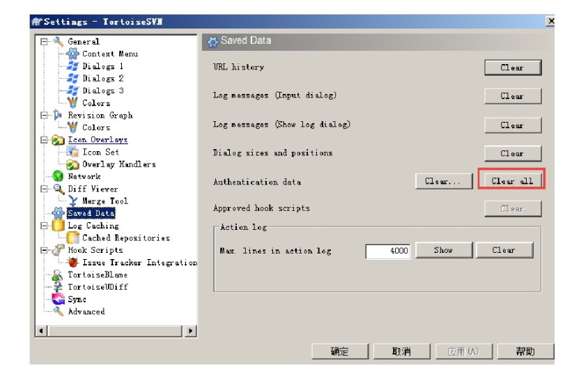Click the Sync icon
This screenshot has height=374, width=588.
58,299
